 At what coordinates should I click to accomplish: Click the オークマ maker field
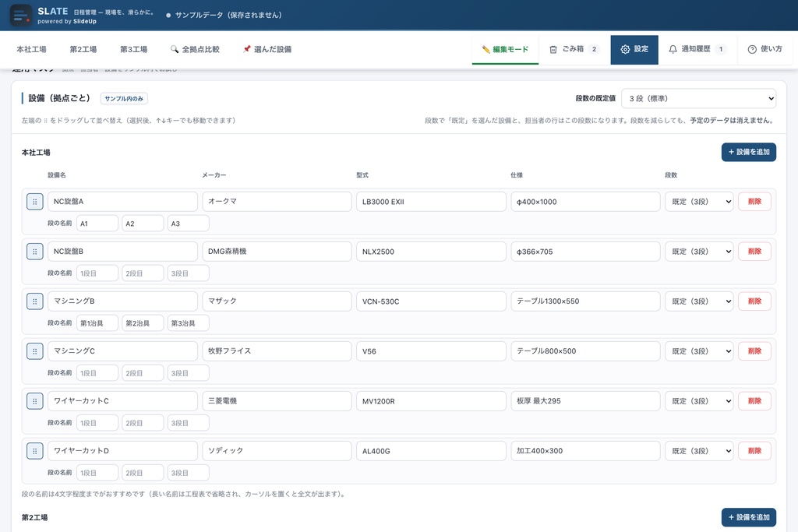pyautogui.click(x=277, y=202)
